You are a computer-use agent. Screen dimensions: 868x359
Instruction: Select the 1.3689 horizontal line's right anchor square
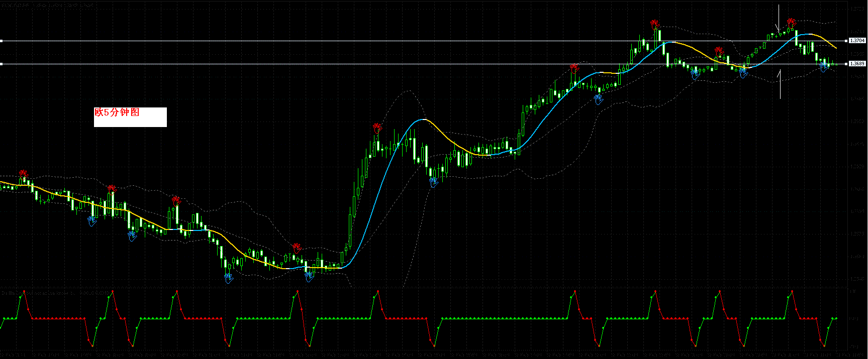point(846,64)
